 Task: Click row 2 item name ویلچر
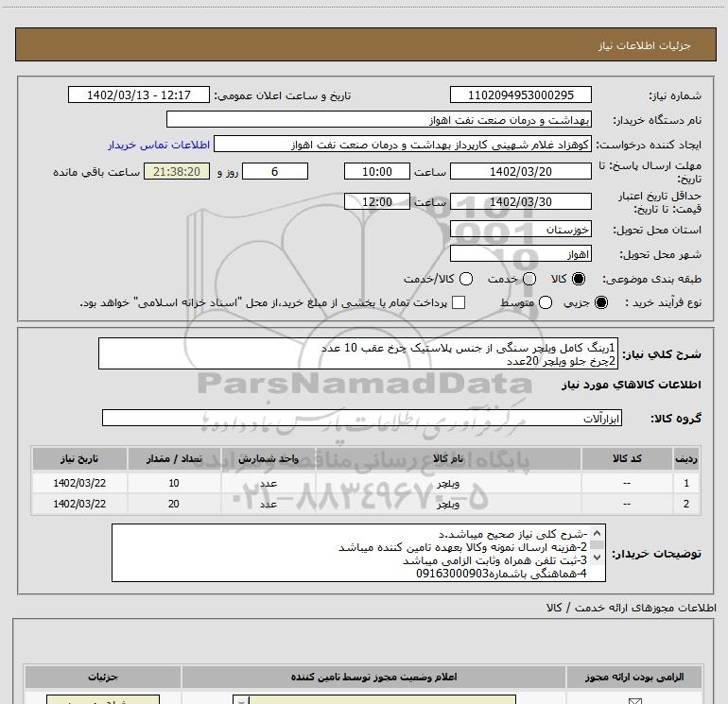pyautogui.click(x=448, y=504)
